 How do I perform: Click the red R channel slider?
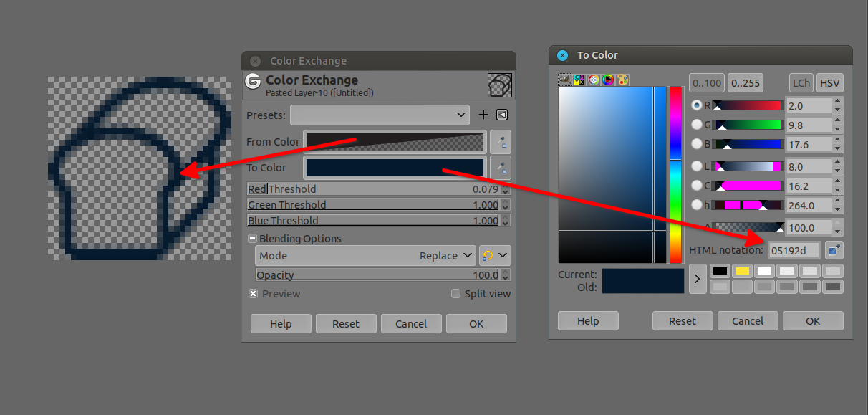[748, 105]
